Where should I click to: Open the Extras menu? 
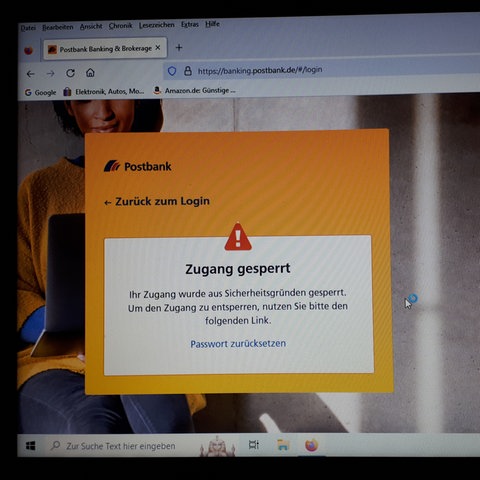tap(190, 24)
